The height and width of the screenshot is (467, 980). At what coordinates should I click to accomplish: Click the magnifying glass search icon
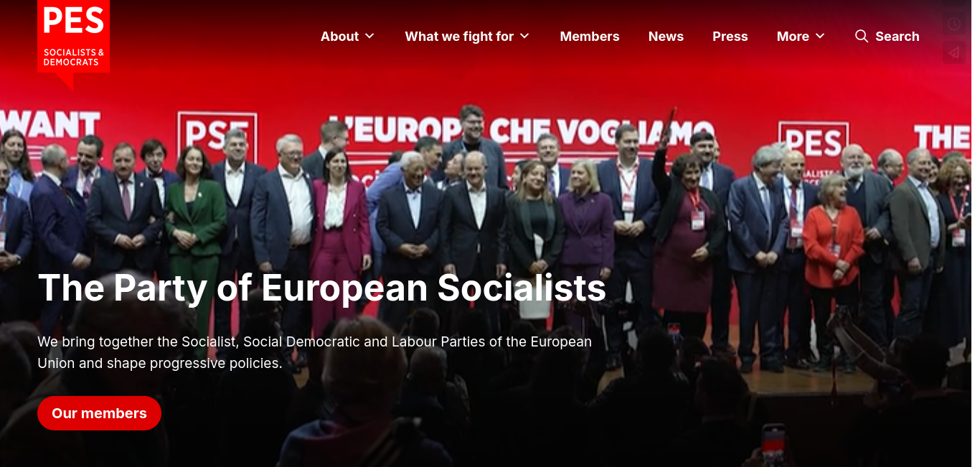point(862,36)
